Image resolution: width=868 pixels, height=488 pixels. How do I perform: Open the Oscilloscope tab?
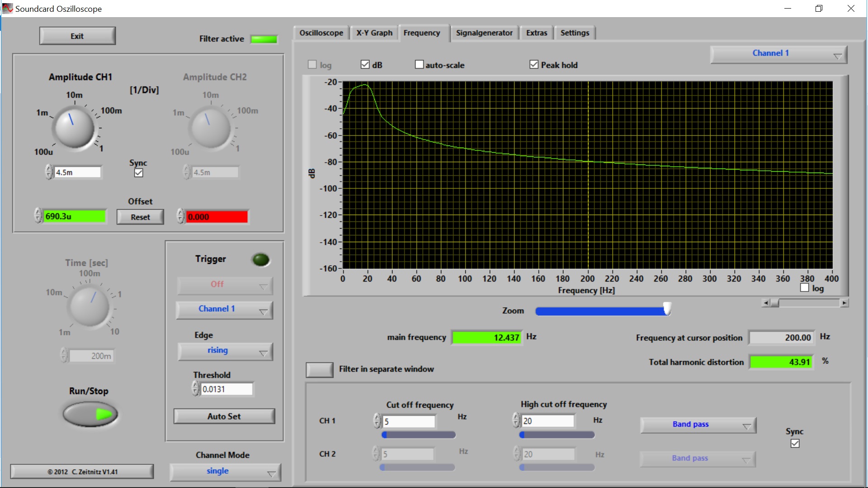321,33
